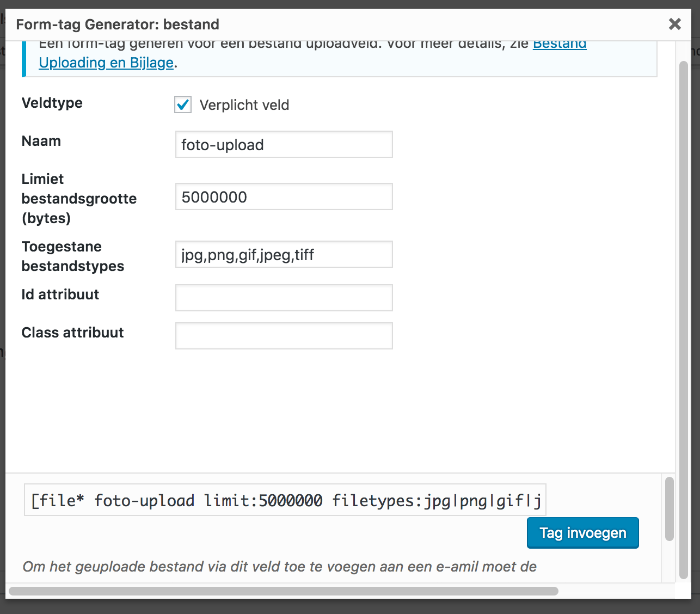This screenshot has width=700, height=614.
Task: Click the horizontal scrollbar at the bottom
Action: (x=283, y=591)
